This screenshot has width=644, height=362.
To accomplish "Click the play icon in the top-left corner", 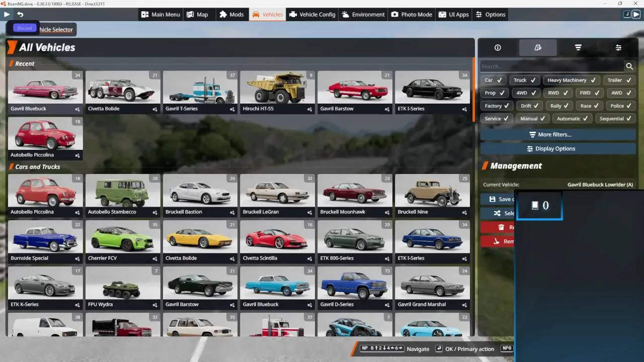I will pos(7,15).
